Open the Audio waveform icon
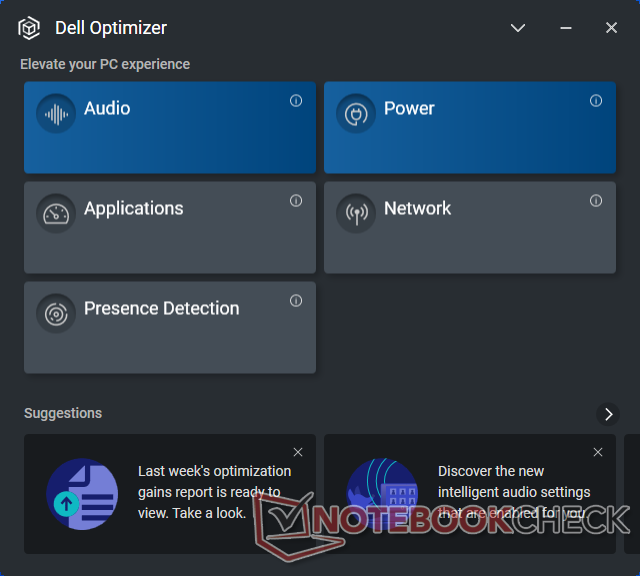The image size is (640, 576). [x=56, y=114]
